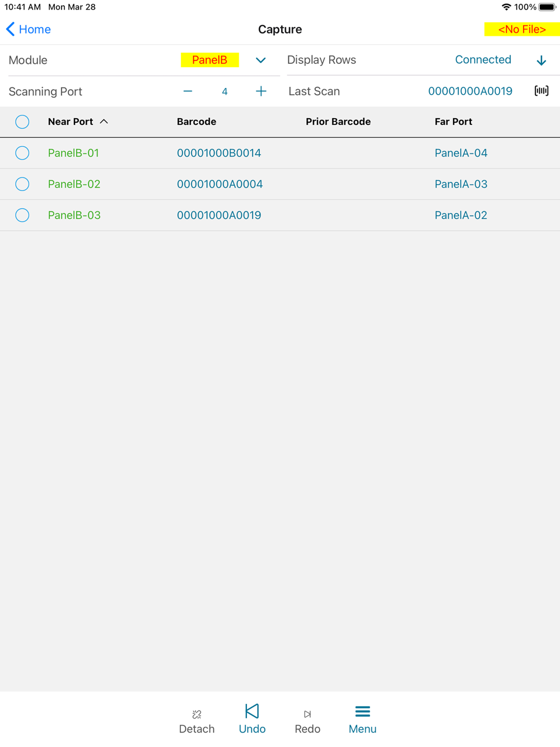Select the PanelB-03 row circle

[x=22, y=215]
